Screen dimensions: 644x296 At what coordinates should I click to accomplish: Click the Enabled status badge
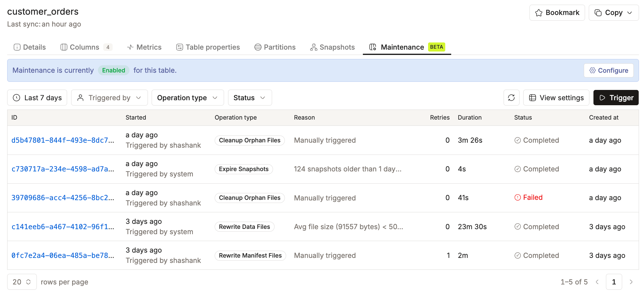(114, 70)
